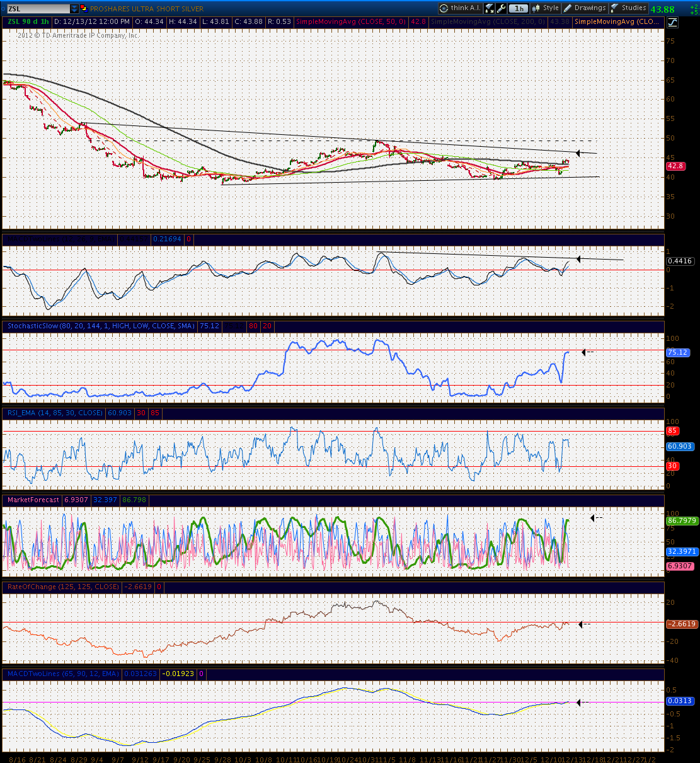Select the SimpleMovingAvg (CLOSE, 200, 0) study label

tap(488, 21)
